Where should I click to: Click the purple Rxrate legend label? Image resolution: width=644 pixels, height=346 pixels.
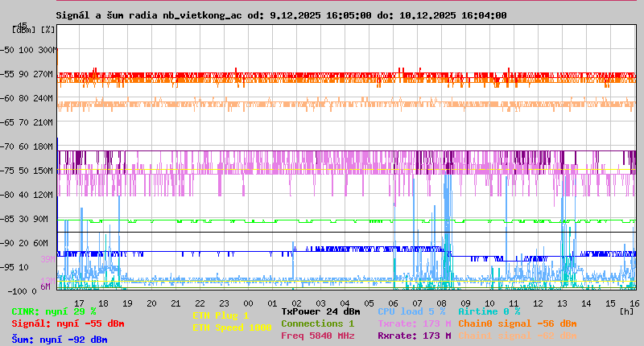click(414, 336)
